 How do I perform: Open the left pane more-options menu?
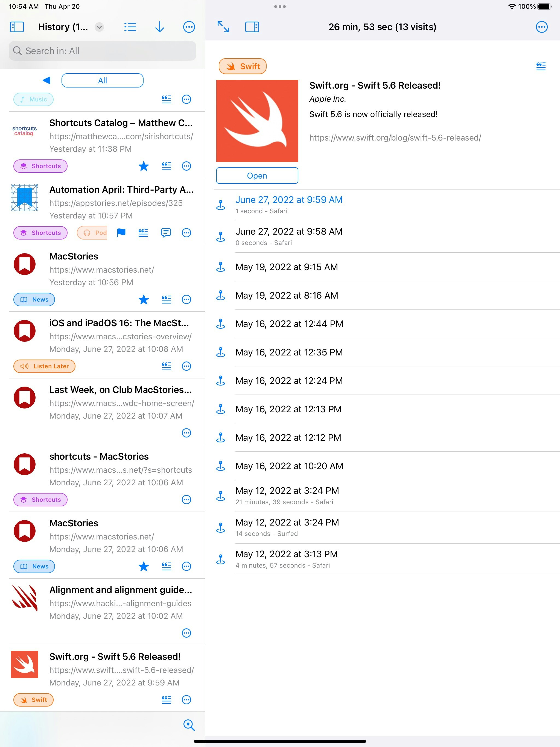pyautogui.click(x=189, y=27)
